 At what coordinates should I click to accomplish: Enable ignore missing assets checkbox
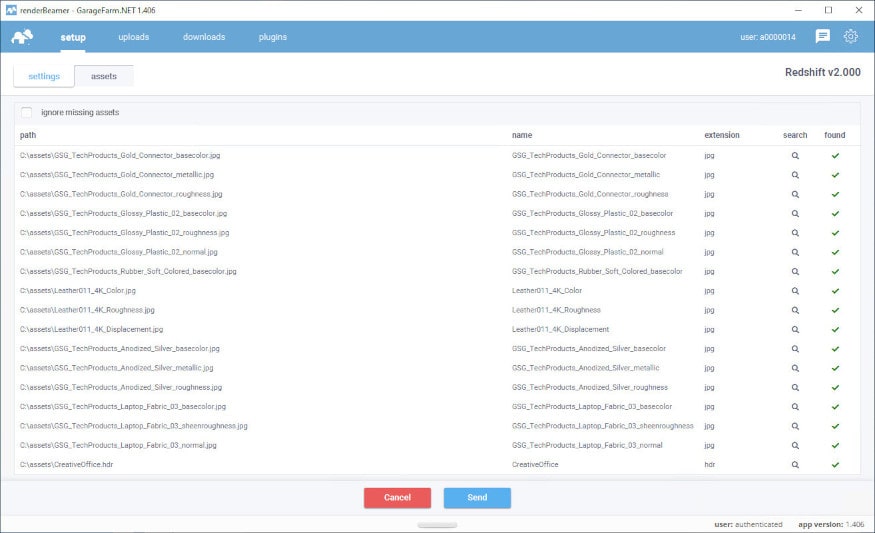click(26, 112)
